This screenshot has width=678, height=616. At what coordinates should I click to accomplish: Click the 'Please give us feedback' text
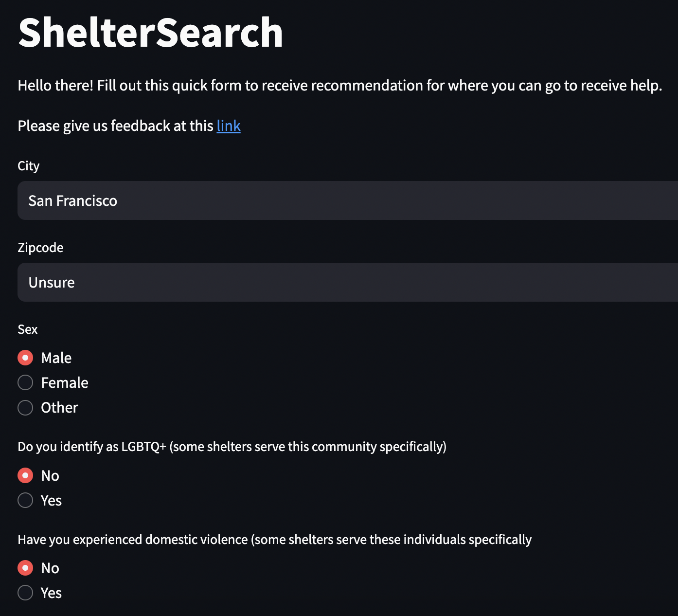point(116,126)
